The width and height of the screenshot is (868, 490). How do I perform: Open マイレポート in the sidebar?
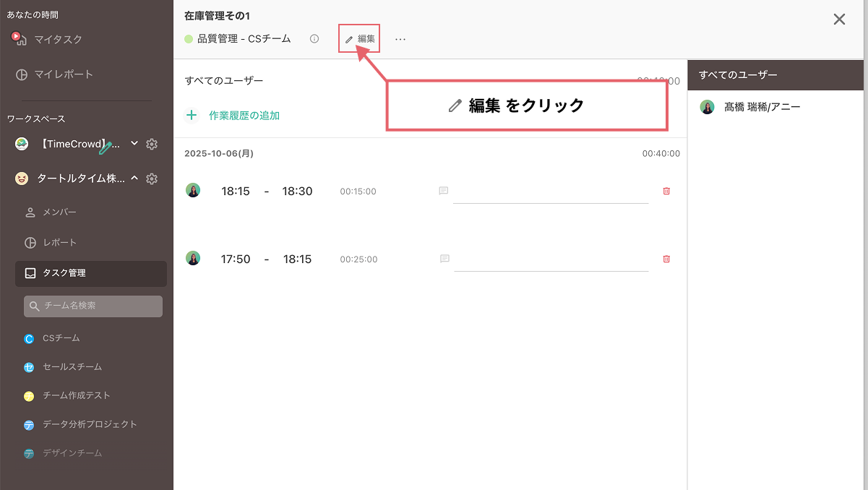pyautogui.click(x=64, y=74)
